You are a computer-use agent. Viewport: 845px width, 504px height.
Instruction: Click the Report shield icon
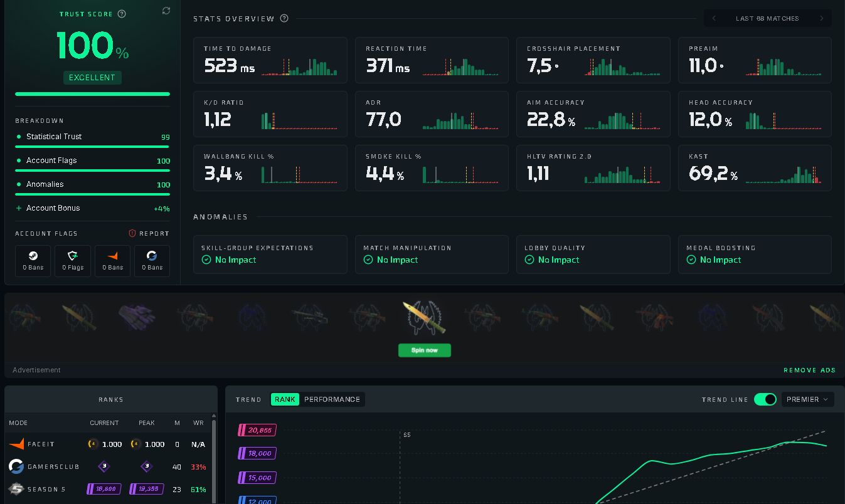132,233
